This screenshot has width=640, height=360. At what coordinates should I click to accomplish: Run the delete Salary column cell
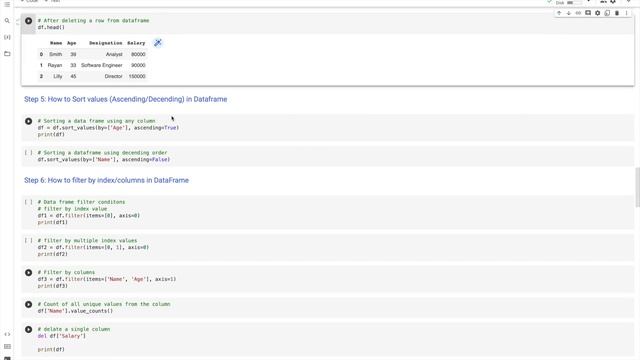click(x=29, y=329)
